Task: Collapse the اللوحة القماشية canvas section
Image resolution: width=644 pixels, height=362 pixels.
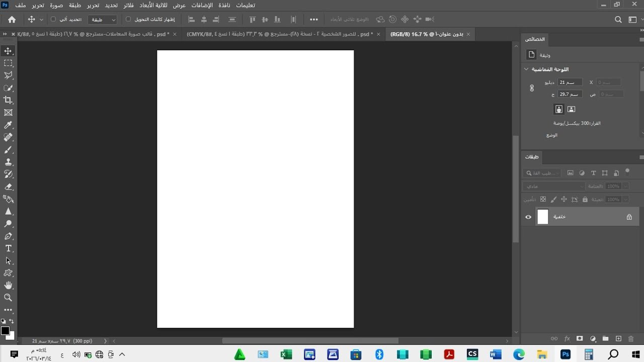Action: [526, 69]
